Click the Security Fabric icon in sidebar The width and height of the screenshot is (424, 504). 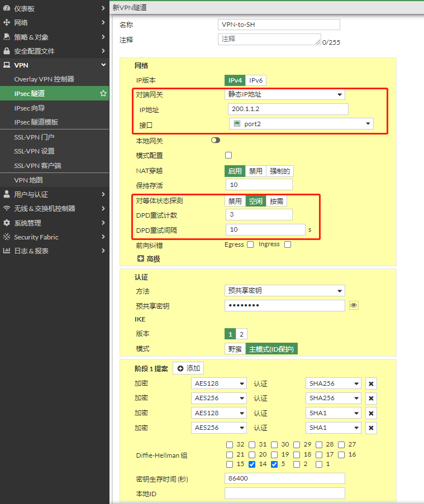(x=7, y=237)
